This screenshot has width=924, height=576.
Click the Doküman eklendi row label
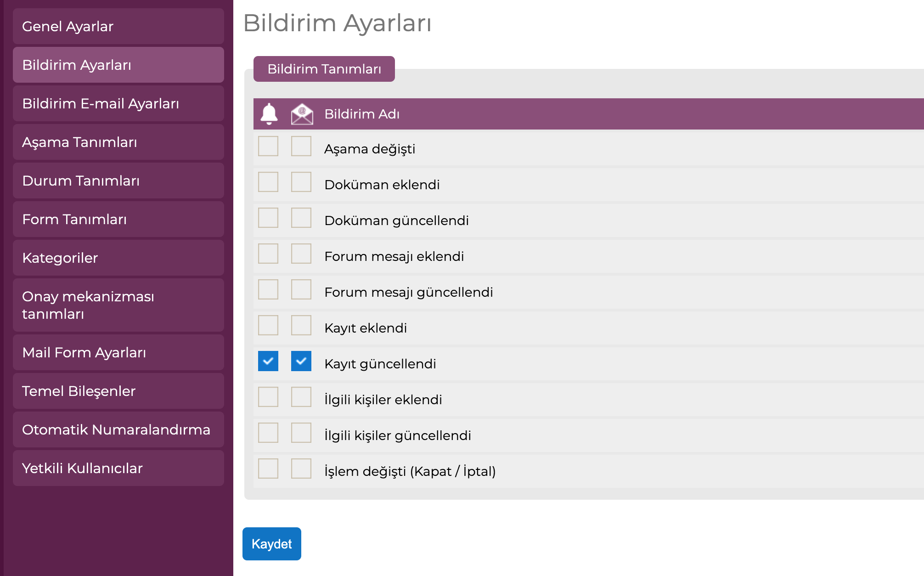pos(382,185)
